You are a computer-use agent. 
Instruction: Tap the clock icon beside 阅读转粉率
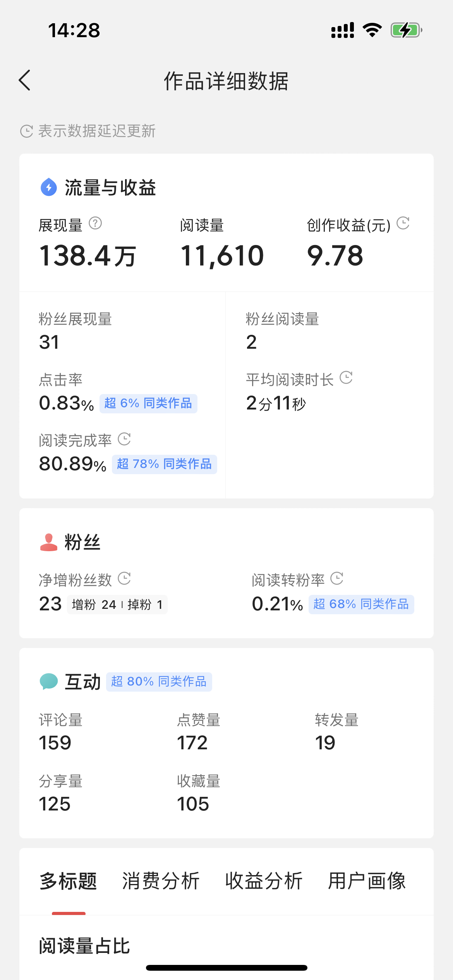click(x=337, y=579)
